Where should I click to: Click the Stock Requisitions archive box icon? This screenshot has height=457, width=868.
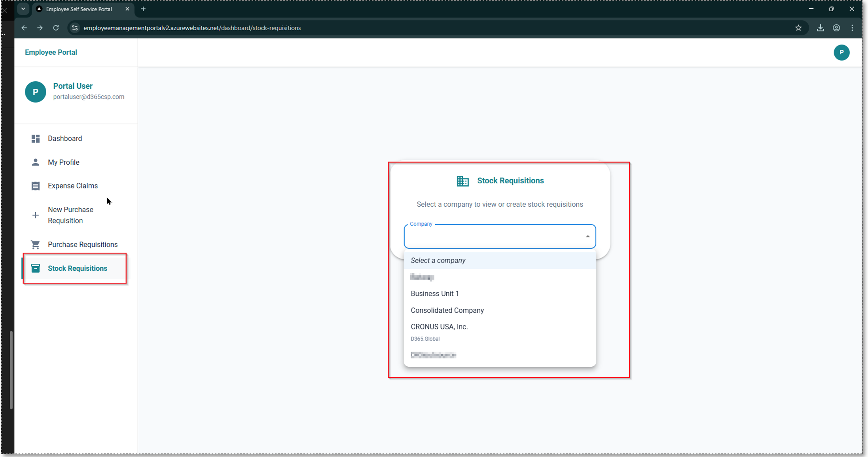35,268
